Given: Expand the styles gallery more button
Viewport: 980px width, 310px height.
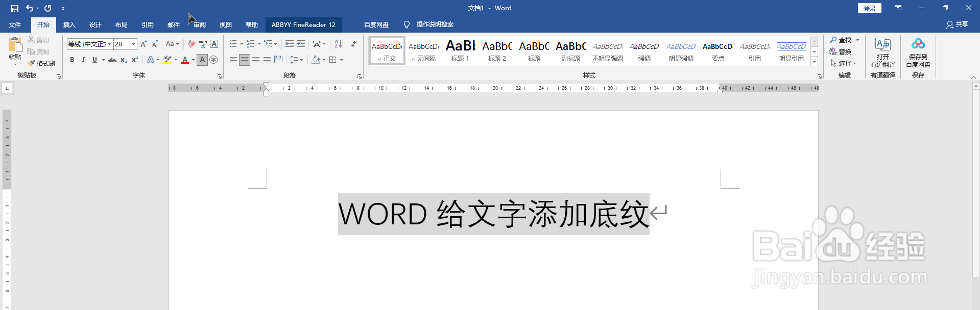Looking at the screenshot, I should click(815, 62).
